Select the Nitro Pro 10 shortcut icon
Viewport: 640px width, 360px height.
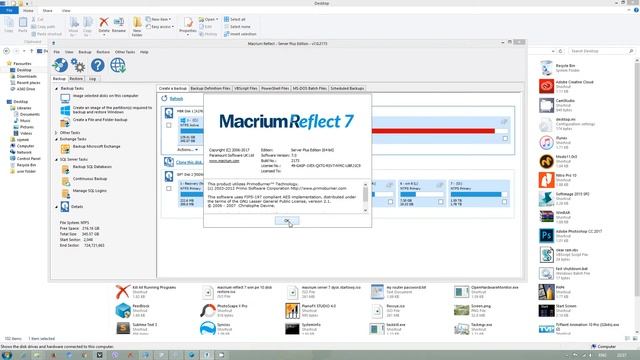point(546,180)
